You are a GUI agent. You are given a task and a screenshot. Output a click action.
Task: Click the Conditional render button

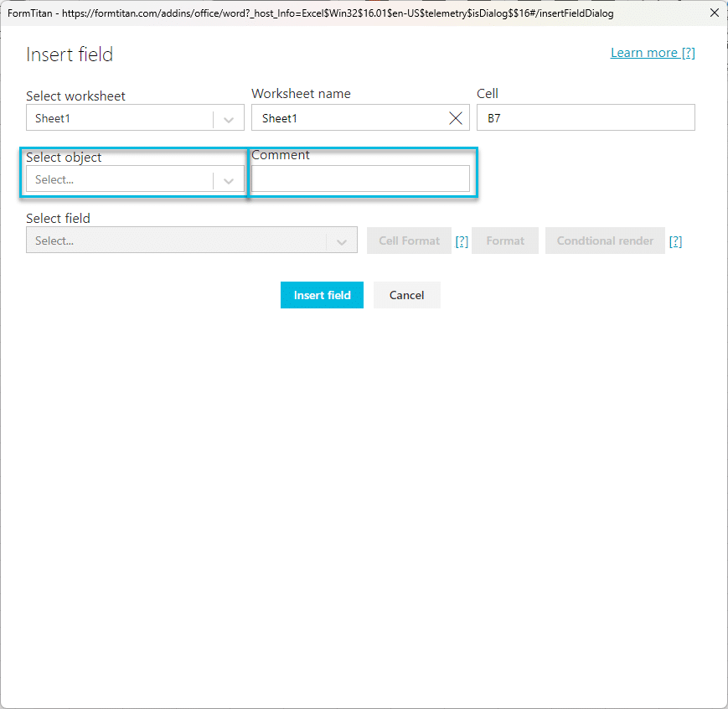click(605, 241)
